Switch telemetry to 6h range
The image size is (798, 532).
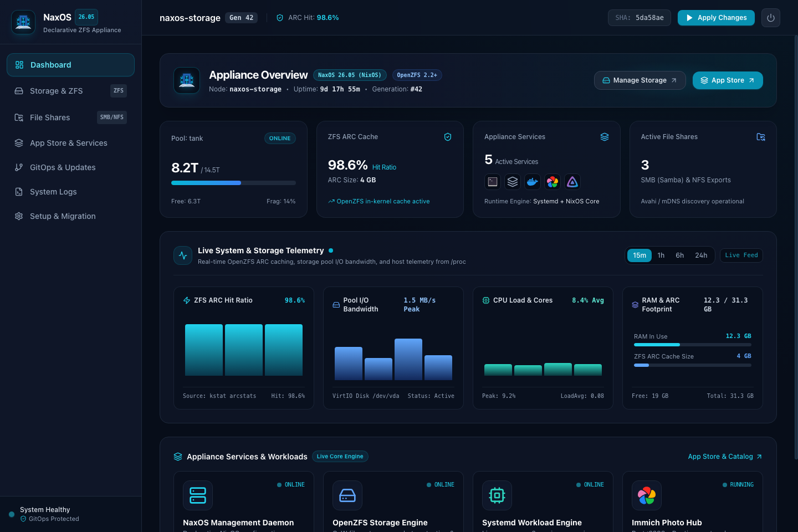(680, 255)
